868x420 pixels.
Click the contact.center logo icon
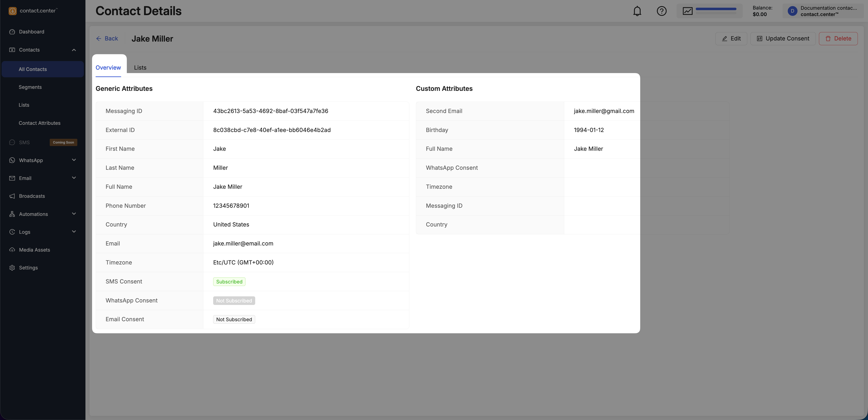[x=12, y=11]
